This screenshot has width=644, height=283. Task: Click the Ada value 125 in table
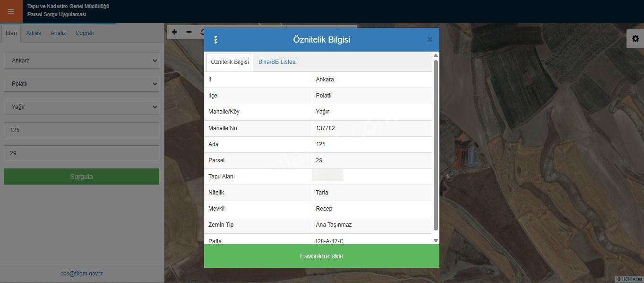[x=320, y=144]
